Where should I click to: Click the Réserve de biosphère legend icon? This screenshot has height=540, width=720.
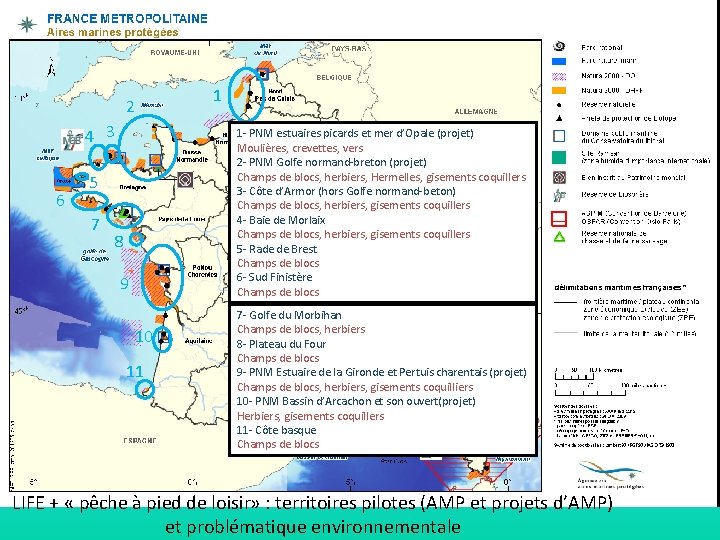559,195
